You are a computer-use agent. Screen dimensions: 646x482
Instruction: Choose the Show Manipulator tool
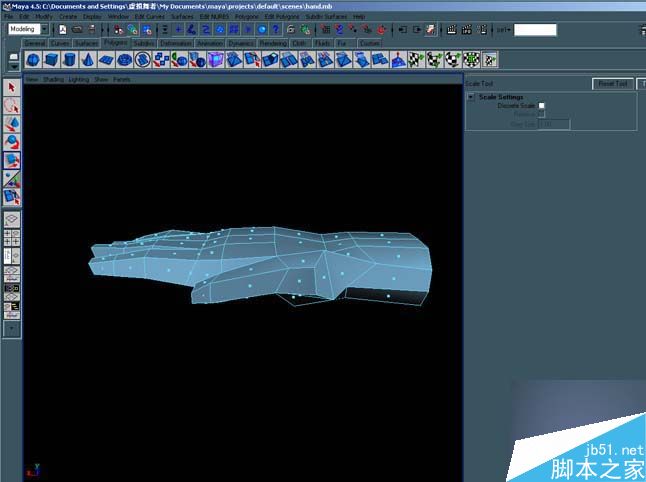[12, 178]
